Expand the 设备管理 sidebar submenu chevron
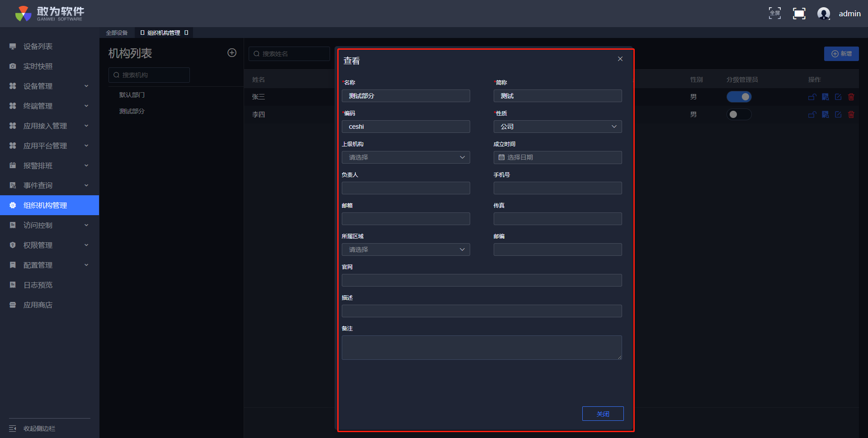The width and height of the screenshot is (868, 438). [86, 86]
